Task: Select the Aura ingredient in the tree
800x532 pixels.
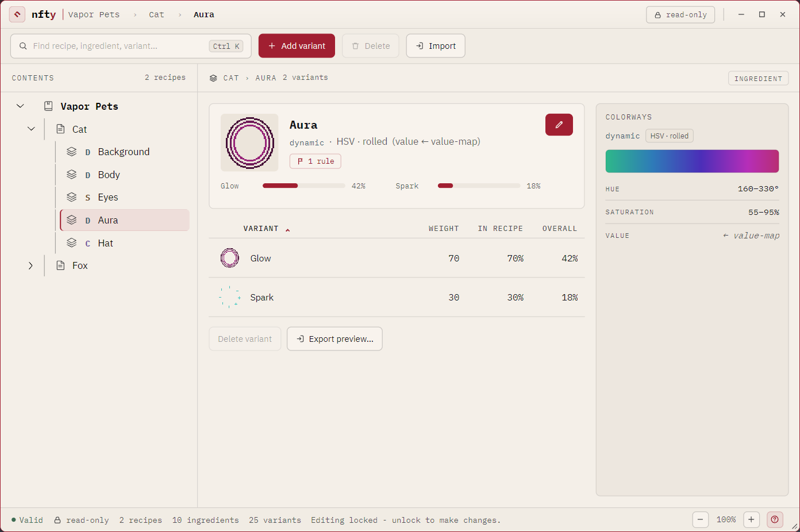Action: [125, 220]
